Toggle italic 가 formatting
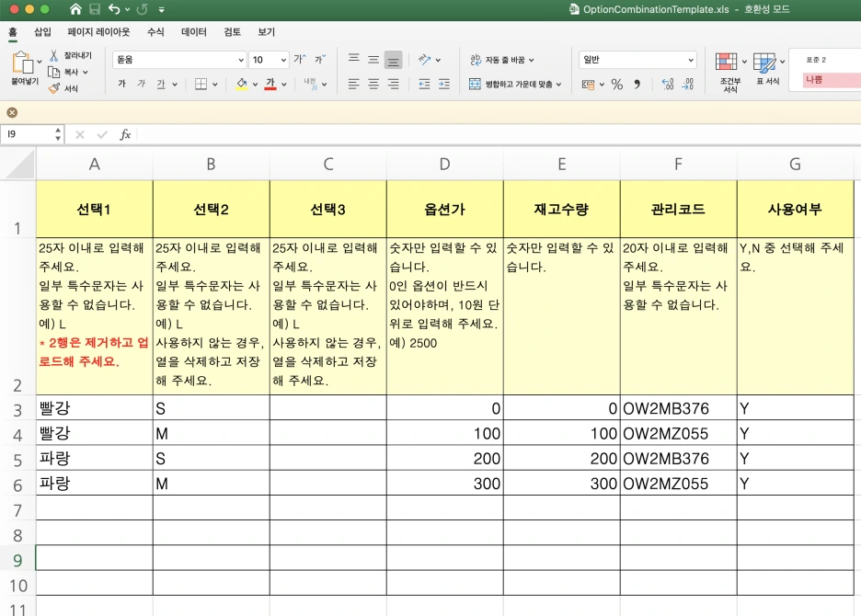The height and width of the screenshot is (616, 861). click(141, 84)
